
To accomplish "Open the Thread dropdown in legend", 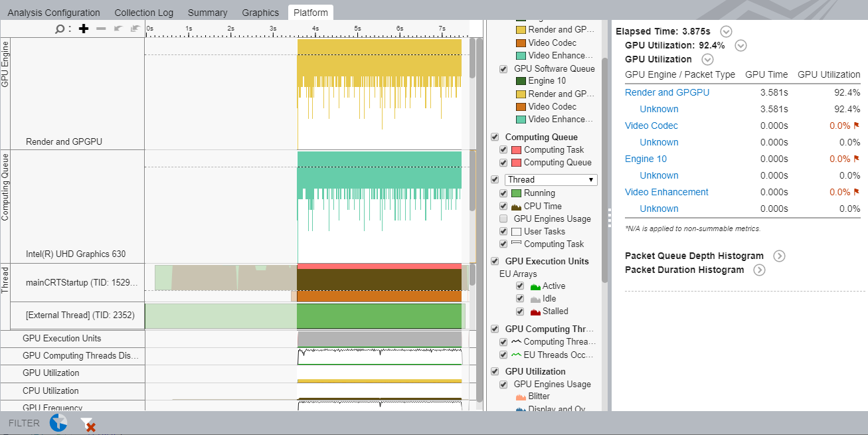I will (x=551, y=179).
